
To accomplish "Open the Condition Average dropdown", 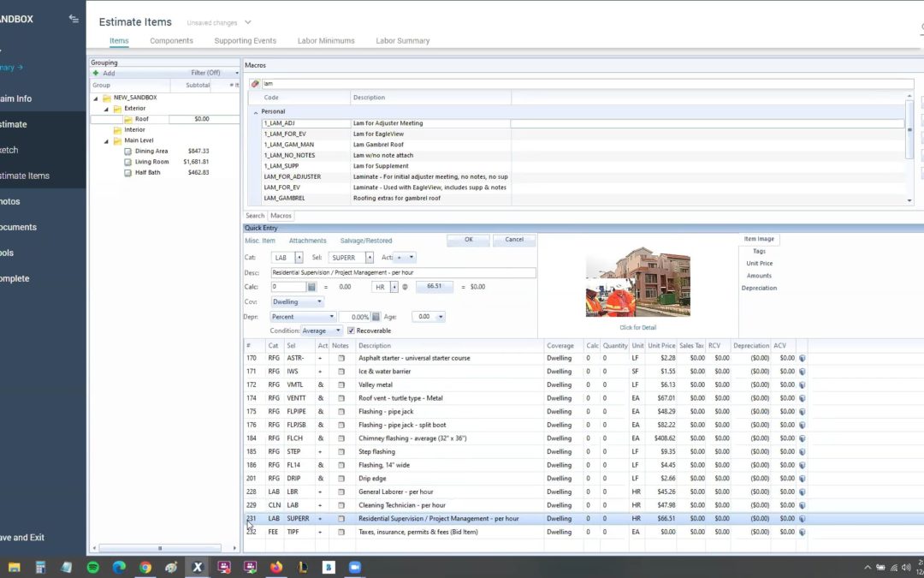I will click(322, 331).
